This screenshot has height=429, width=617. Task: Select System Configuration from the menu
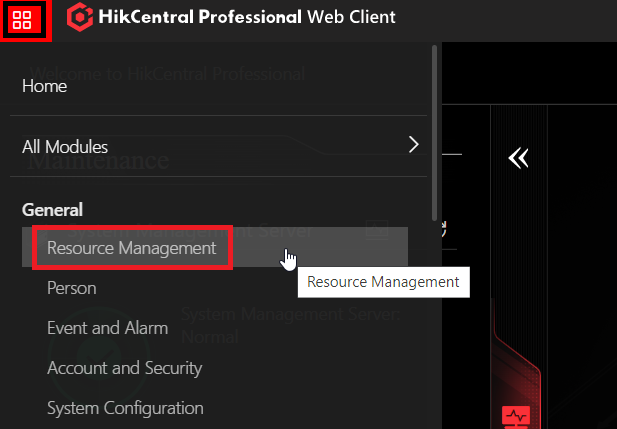click(x=125, y=408)
